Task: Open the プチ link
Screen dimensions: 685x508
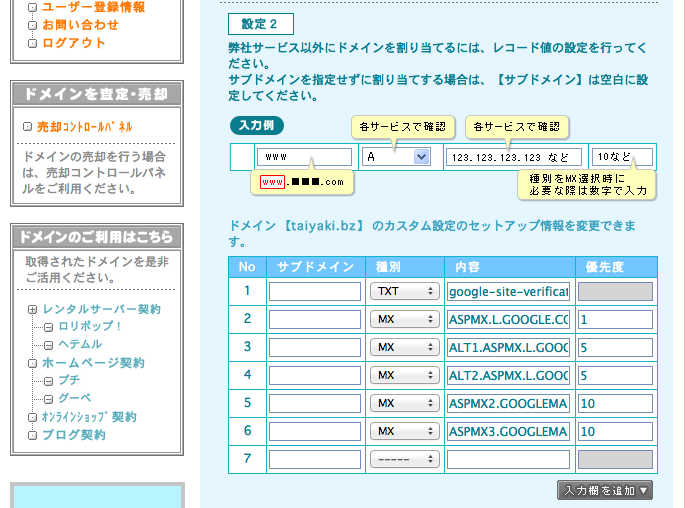Action: tap(69, 380)
